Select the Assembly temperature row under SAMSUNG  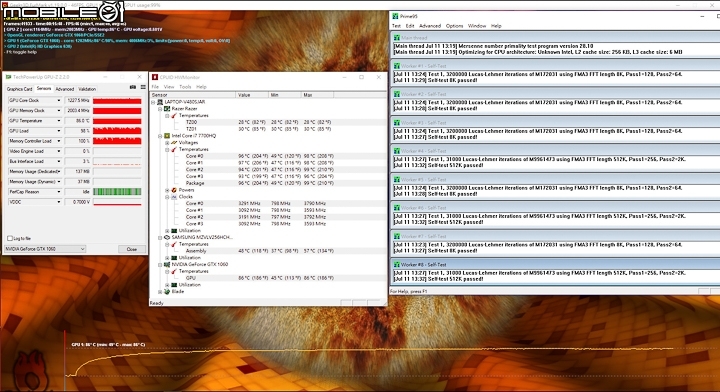coord(268,251)
